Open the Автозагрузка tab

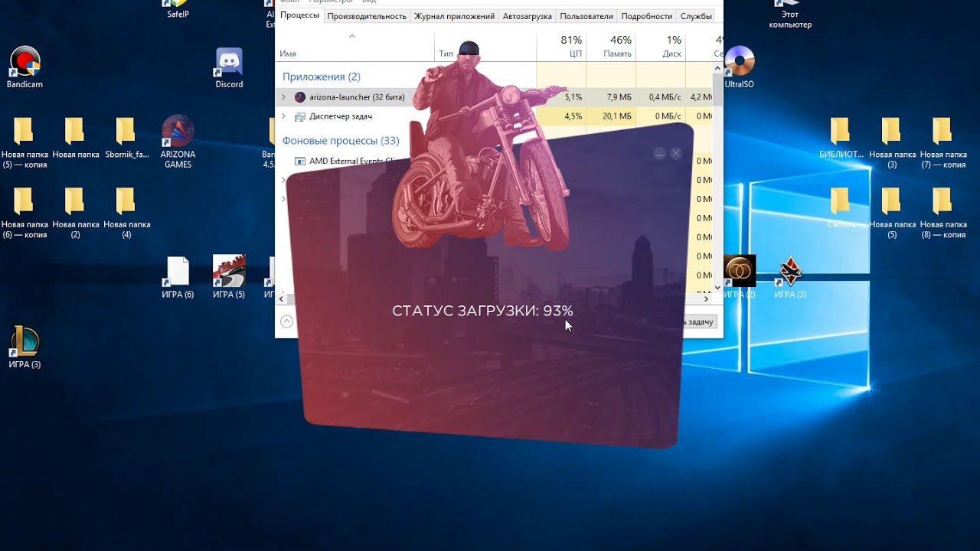pyautogui.click(x=527, y=16)
